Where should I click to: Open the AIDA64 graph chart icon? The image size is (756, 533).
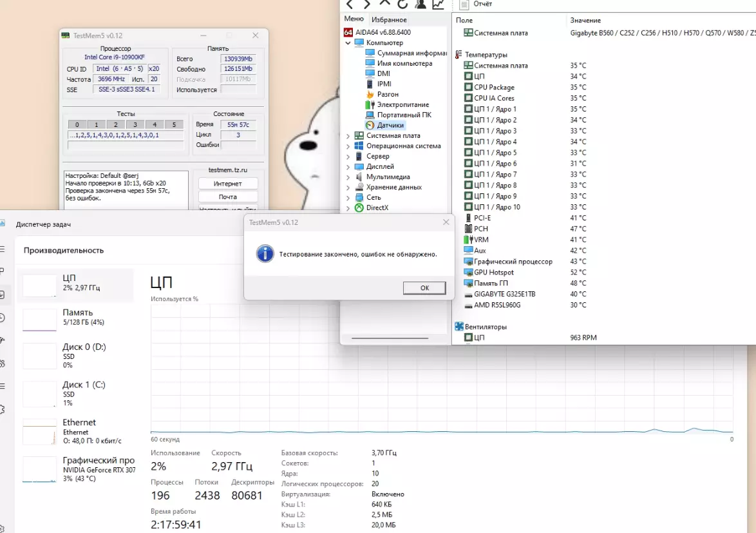coord(439,5)
